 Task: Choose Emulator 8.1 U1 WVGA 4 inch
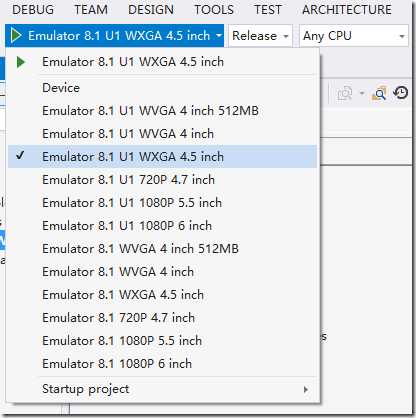tap(162, 134)
